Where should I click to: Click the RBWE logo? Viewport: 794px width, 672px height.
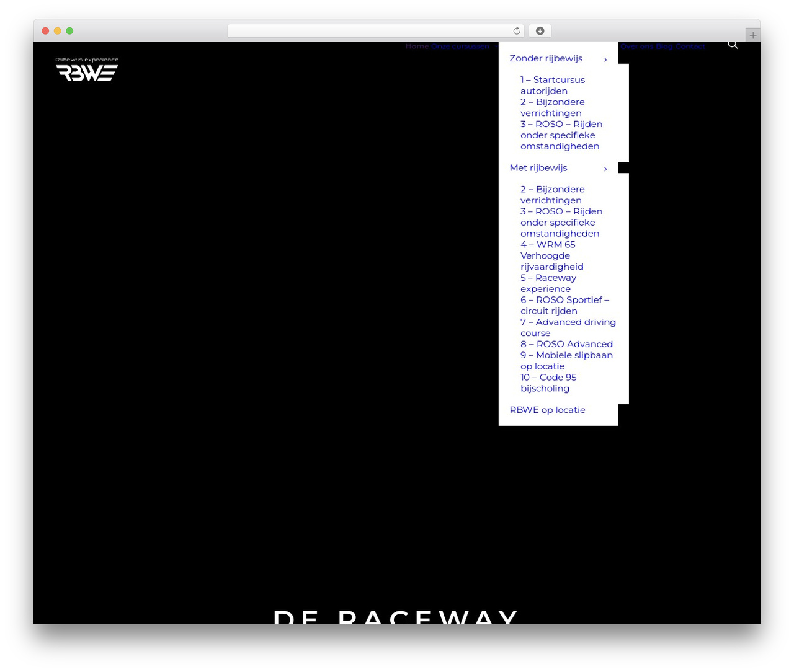87,69
